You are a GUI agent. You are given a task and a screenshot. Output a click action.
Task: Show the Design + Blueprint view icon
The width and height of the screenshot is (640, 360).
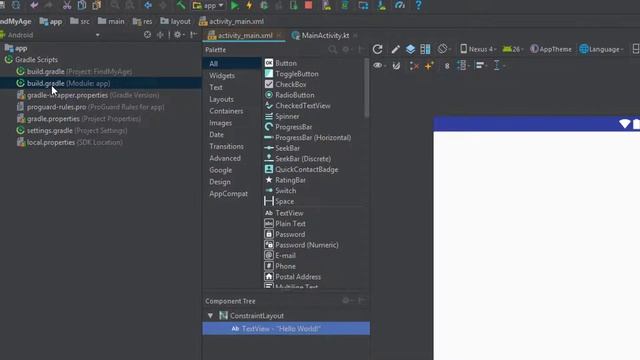tap(425, 49)
